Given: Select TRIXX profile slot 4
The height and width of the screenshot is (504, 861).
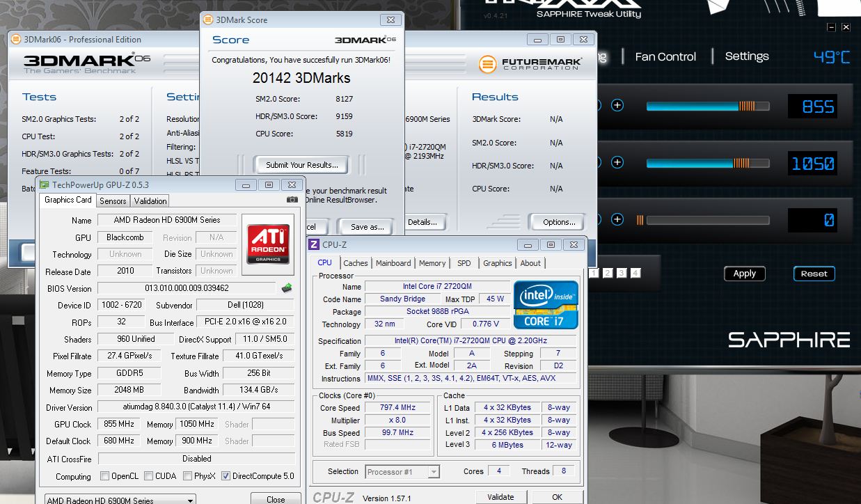Looking at the screenshot, I should (x=635, y=273).
